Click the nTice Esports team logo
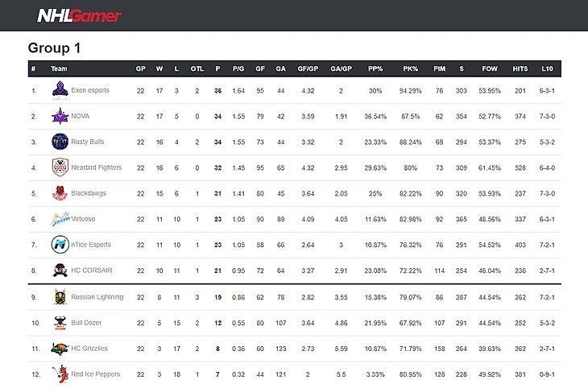 click(x=60, y=245)
